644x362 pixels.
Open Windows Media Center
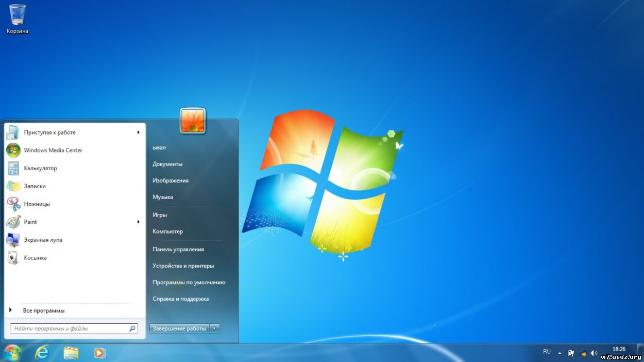point(53,150)
